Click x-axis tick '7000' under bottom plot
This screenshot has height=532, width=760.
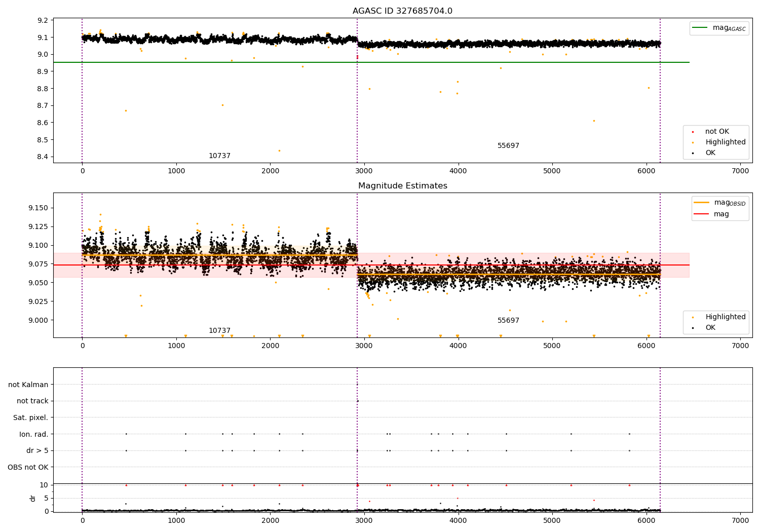click(x=740, y=520)
